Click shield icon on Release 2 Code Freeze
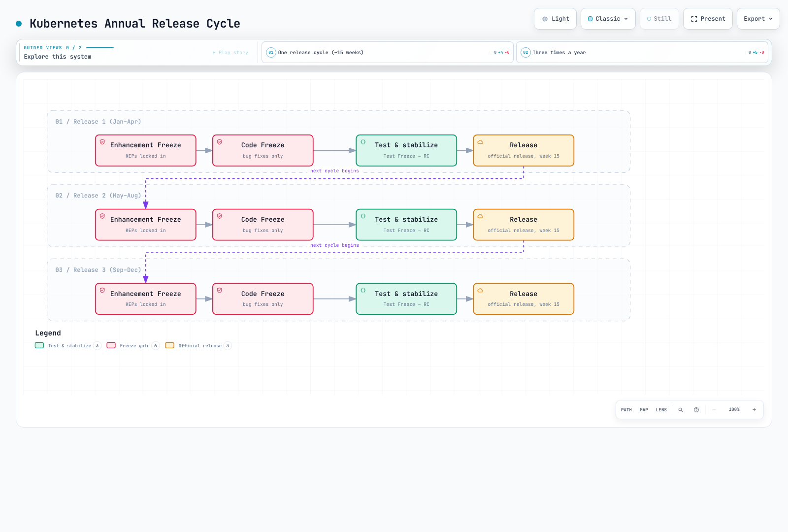This screenshot has width=788, height=532. pyautogui.click(x=220, y=216)
